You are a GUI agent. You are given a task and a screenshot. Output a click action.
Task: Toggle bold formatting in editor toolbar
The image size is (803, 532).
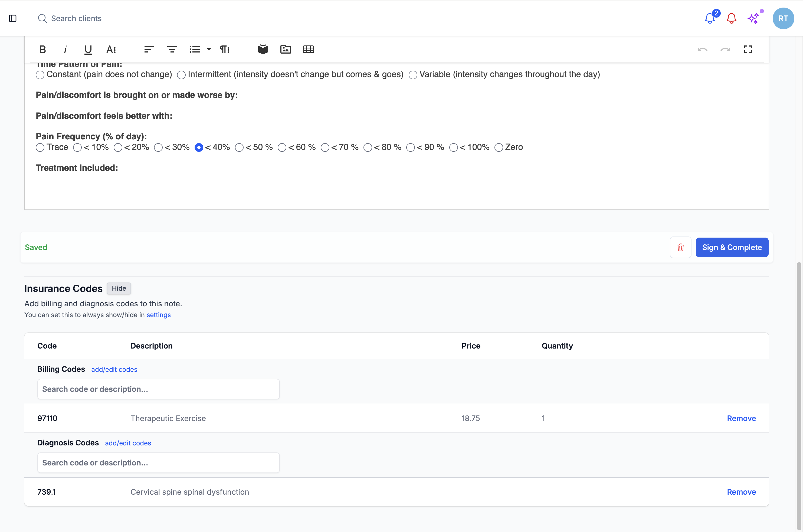[x=42, y=50]
